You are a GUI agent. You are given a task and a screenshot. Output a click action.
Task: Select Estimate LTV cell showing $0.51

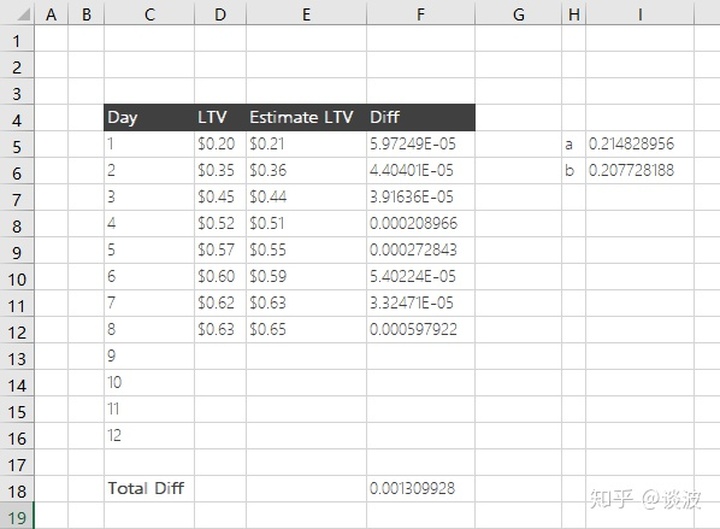point(306,224)
